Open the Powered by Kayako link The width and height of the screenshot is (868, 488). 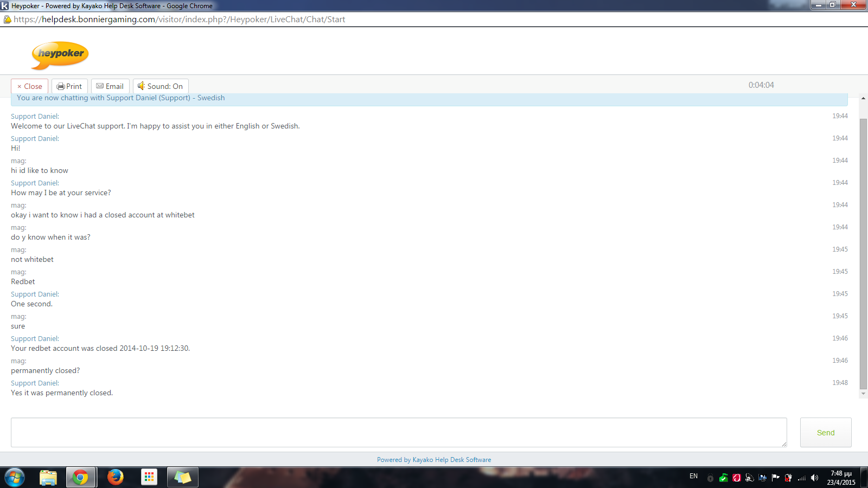[434, 460]
